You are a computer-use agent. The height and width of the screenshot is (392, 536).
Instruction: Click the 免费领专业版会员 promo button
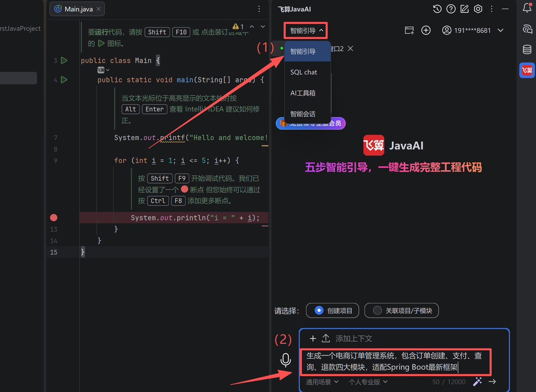pos(311,123)
